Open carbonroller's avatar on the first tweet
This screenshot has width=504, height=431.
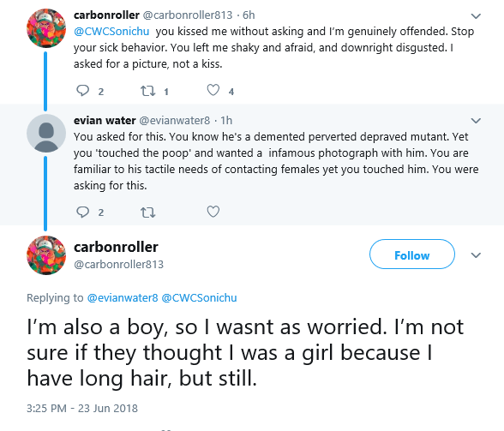click(x=46, y=28)
